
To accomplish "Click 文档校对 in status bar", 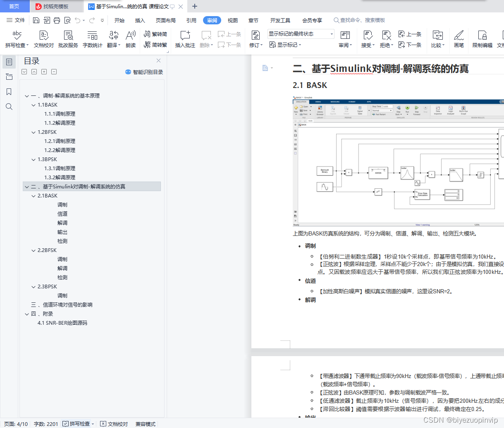I will tap(114, 424).
